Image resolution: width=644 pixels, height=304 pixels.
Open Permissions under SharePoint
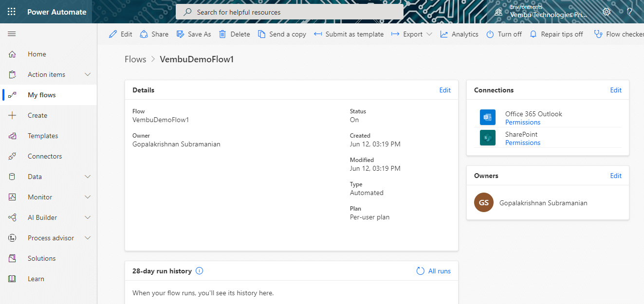pyautogui.click(x=523, y=143)
